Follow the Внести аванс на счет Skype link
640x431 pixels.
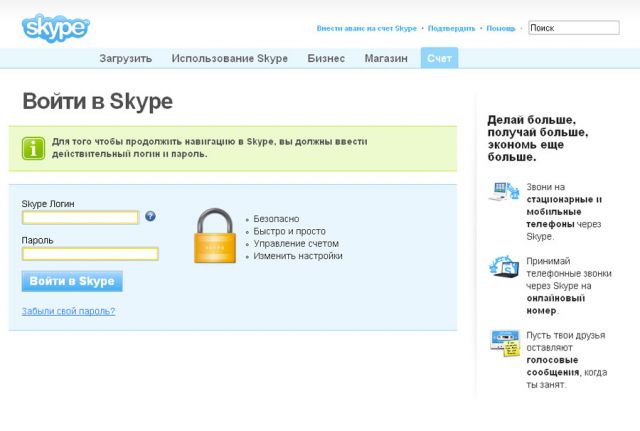[367, 28]
